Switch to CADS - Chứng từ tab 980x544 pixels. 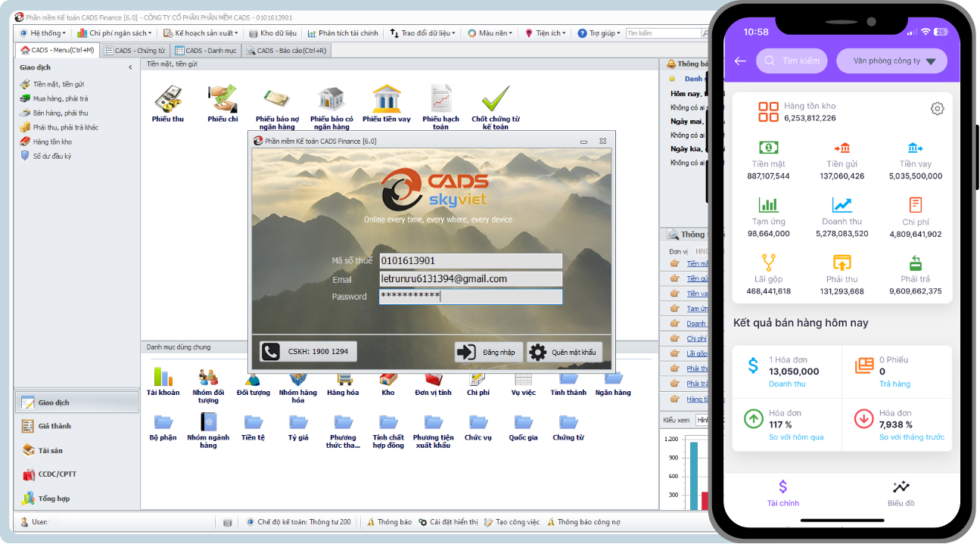[x=135, y=51]
